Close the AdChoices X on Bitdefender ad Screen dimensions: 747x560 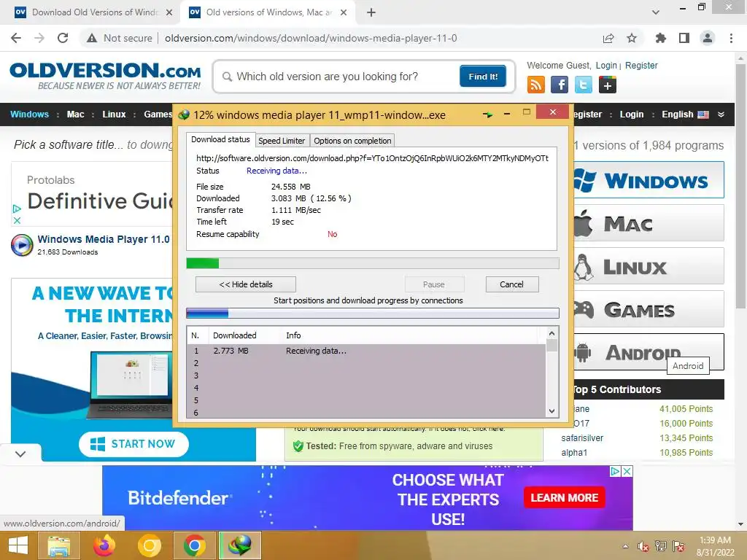click(627, 472)
